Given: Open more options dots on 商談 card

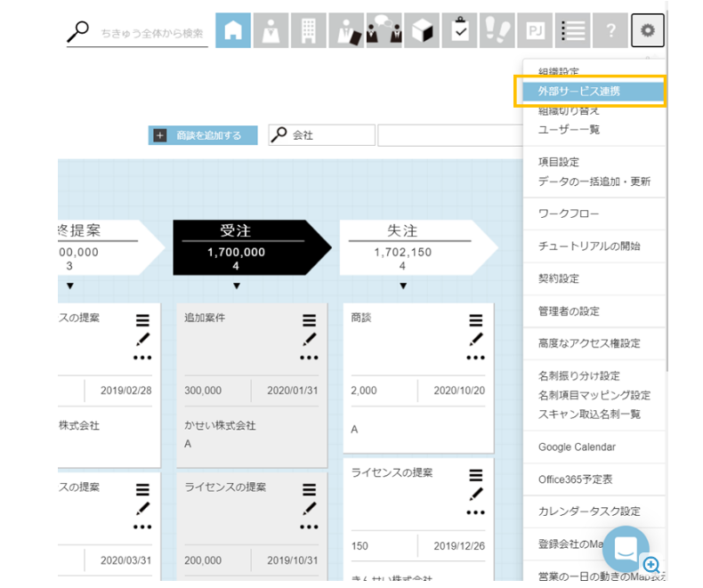Looking at the screenshot, I should click(476, 358).
